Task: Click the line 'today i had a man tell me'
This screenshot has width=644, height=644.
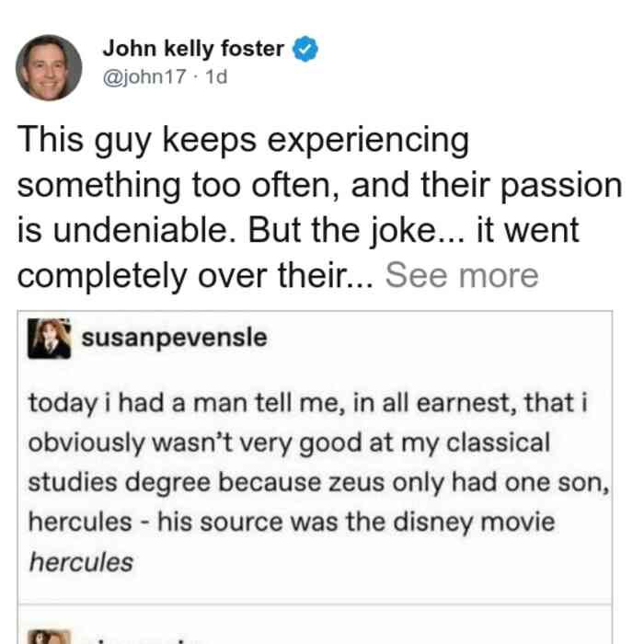Action: (308, 403)
